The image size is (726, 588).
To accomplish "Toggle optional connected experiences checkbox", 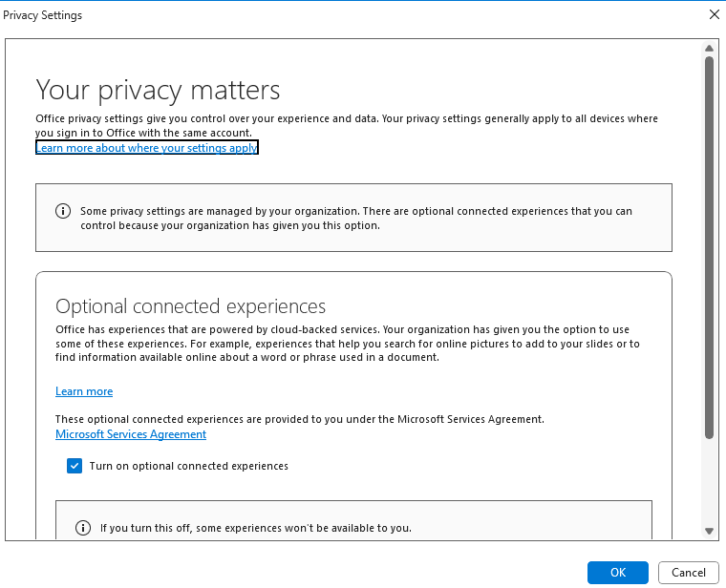I will coord(75,466).
